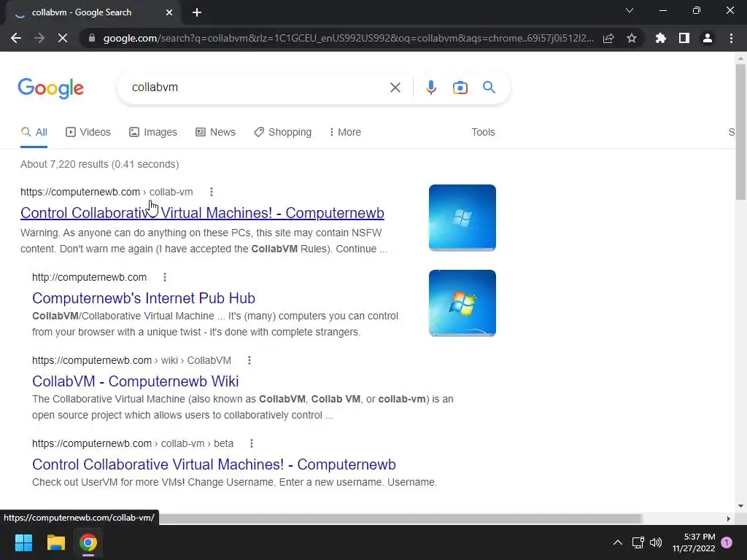This screenshot has width=747, height=560.
Task: Expand the More search categories
Action: (345, 133)
